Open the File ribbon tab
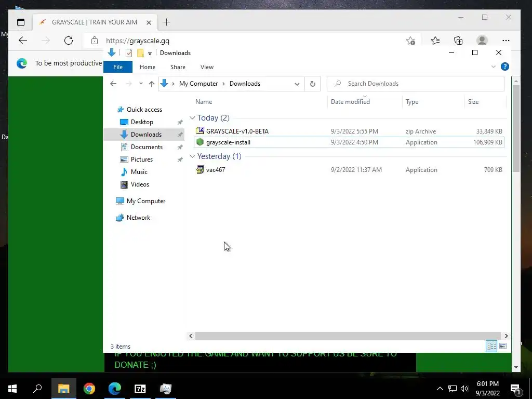The height and width of the screenshot is (399, 532). [x=118, y=67]
